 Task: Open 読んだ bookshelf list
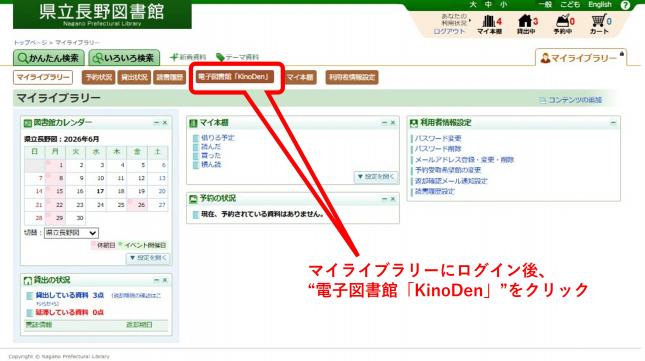(211, 146)
